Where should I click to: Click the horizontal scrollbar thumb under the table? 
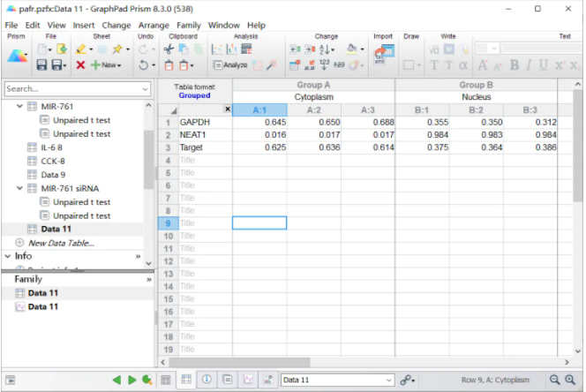[x=239, y=362]
